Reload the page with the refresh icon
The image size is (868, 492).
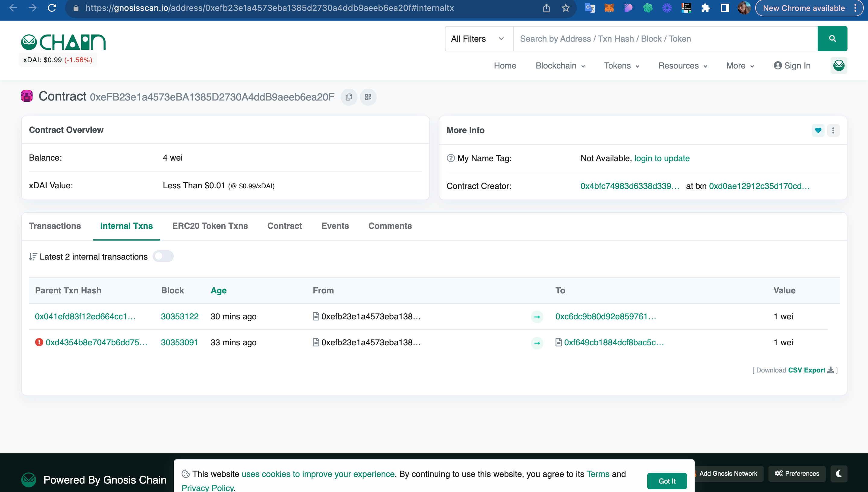tap(52, 8)
